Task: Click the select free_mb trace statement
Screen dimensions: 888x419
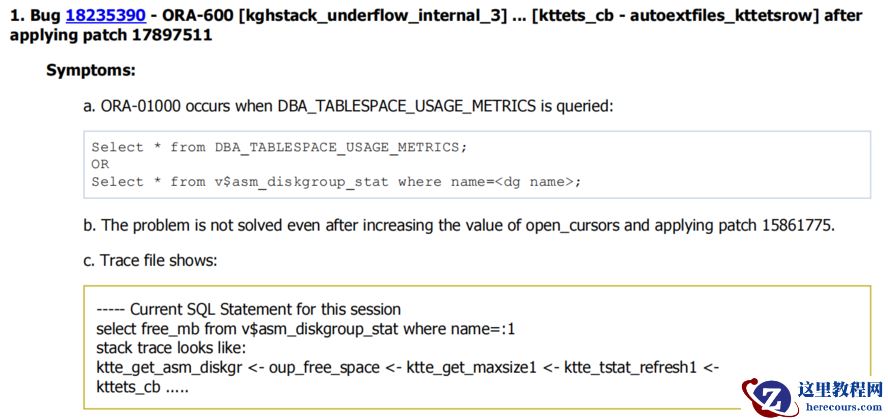Action: click(x=305, y=328)
